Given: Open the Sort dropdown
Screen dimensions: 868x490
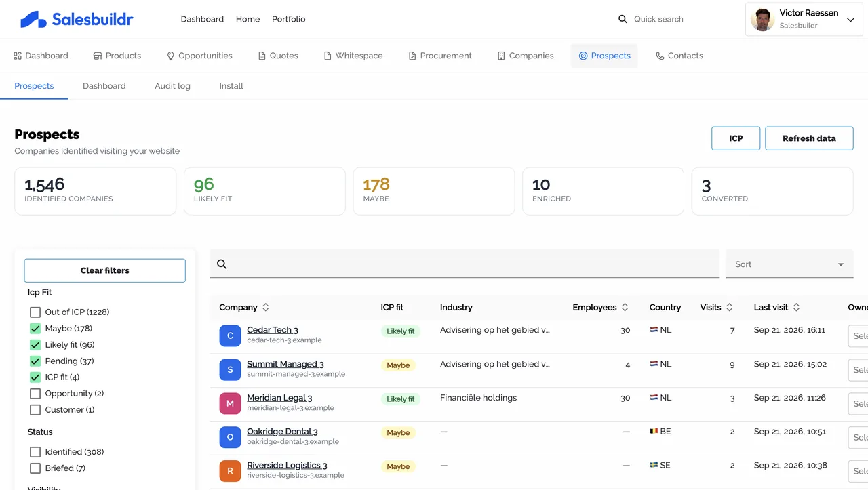Looking at the screenshot, I should (789, 264).
